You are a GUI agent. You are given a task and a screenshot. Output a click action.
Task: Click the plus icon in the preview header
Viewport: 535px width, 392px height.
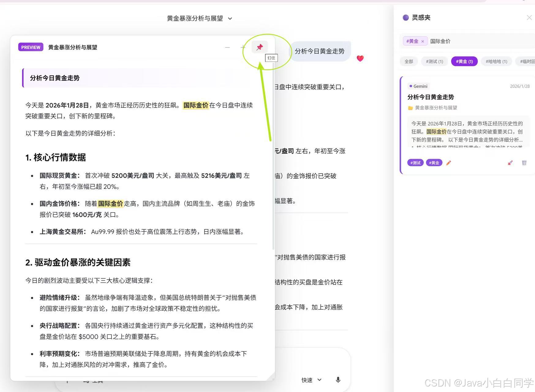243,47
